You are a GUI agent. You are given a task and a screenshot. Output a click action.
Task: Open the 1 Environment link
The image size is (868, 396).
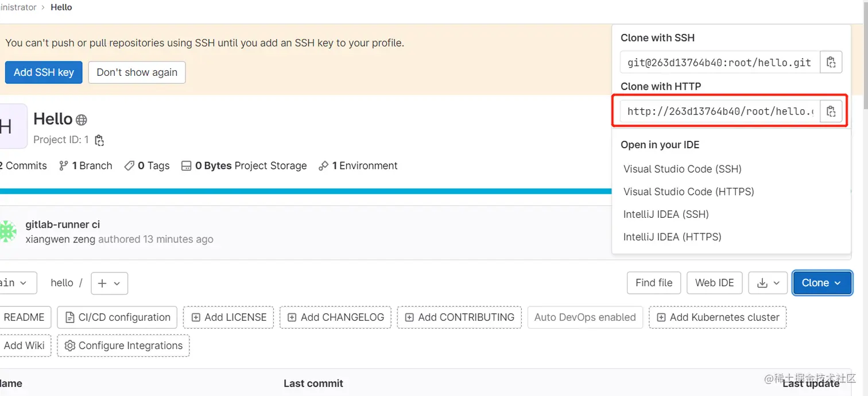(358, 166)
